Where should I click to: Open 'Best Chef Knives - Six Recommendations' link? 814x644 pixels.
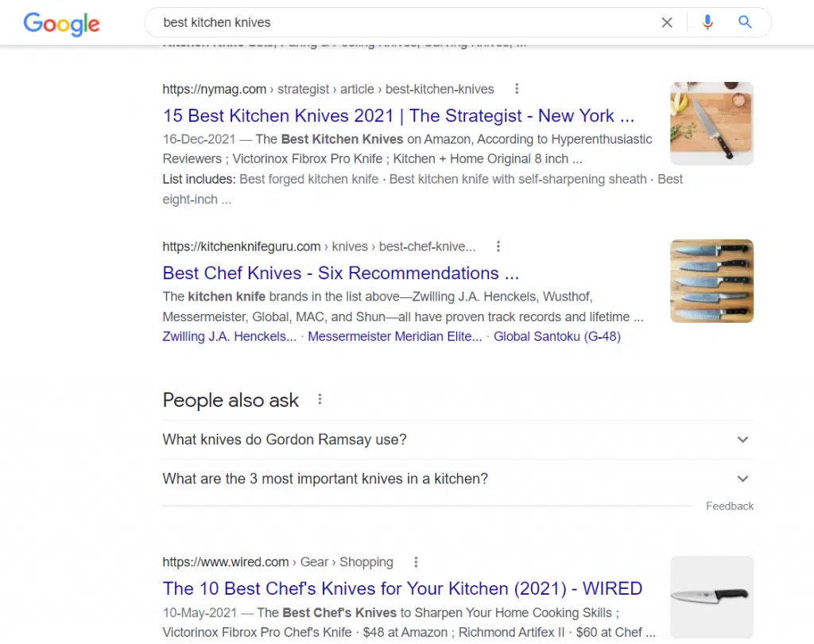point(340,273)
